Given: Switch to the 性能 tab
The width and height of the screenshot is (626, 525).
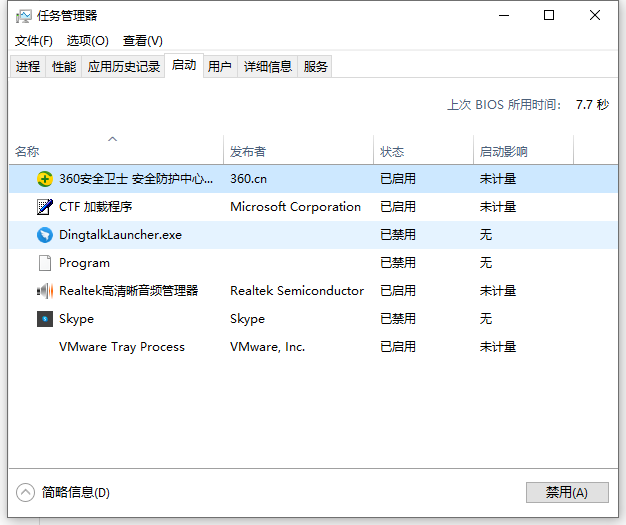Looking at the screenshot, I should 64,66.
